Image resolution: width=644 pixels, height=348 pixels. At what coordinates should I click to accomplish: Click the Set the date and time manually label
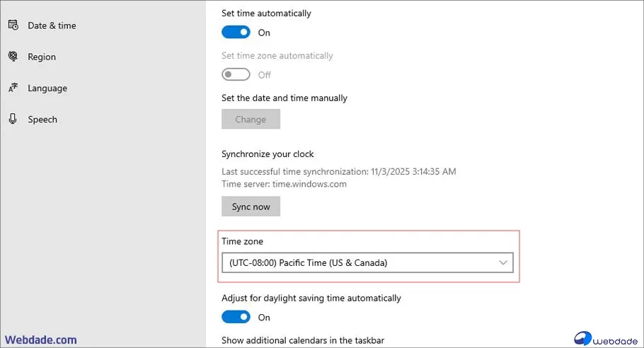tap(284, 98)
